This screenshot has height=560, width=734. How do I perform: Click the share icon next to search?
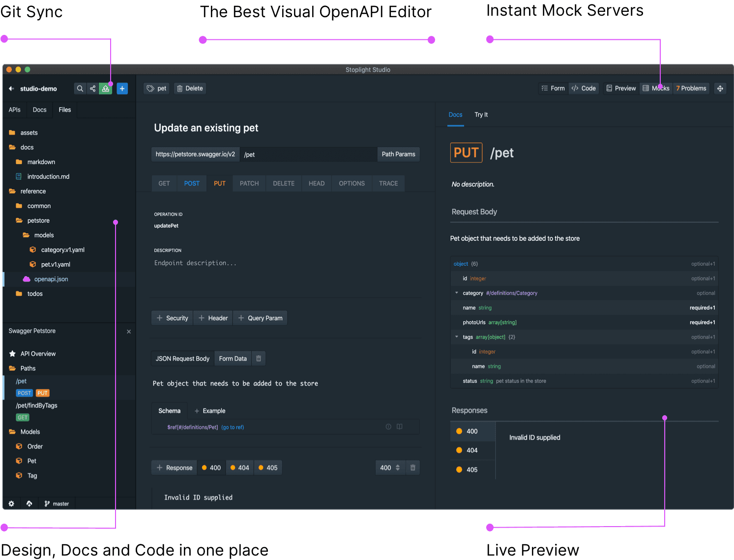pyautogui.click(x=92, y=89)
